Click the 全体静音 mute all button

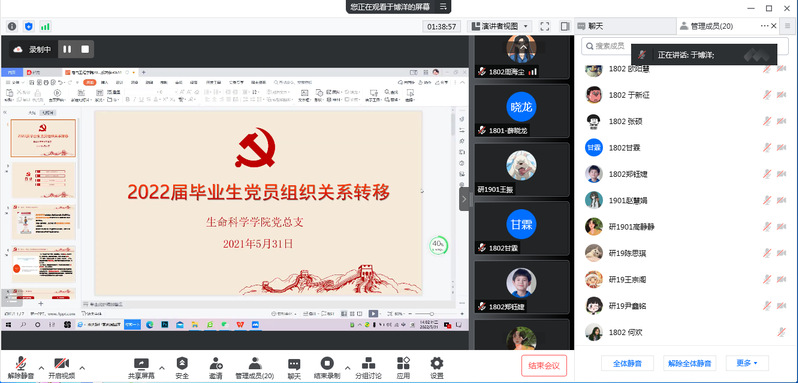coord(628,363)
